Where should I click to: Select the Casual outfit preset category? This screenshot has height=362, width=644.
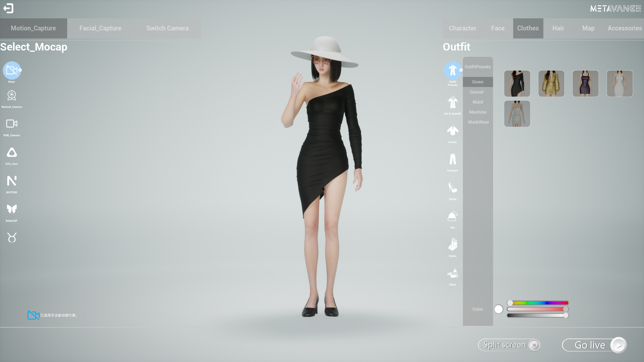pos(476,92)
